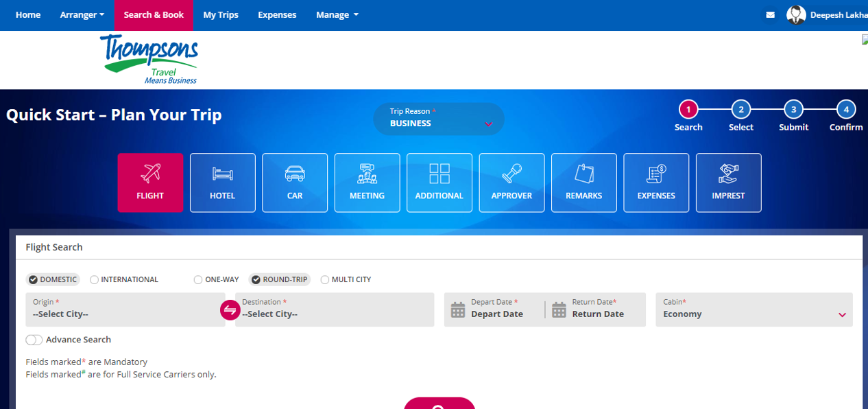The height and width of the screenshot is (409, 868).
Task: Click the user profile avatar
Action: pos(796,15)
